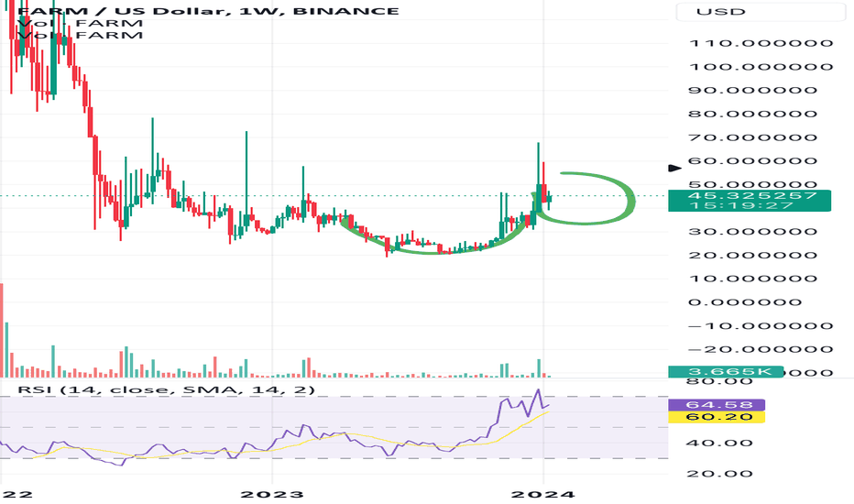The image size is (854, 504).
Task: Select the purple 64.58 RSI value tag
Action: [x=717, y=405]
